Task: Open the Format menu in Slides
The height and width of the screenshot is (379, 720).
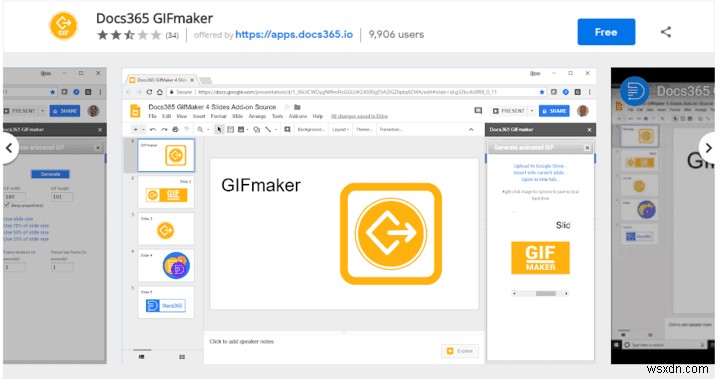Action: point(219,116)
